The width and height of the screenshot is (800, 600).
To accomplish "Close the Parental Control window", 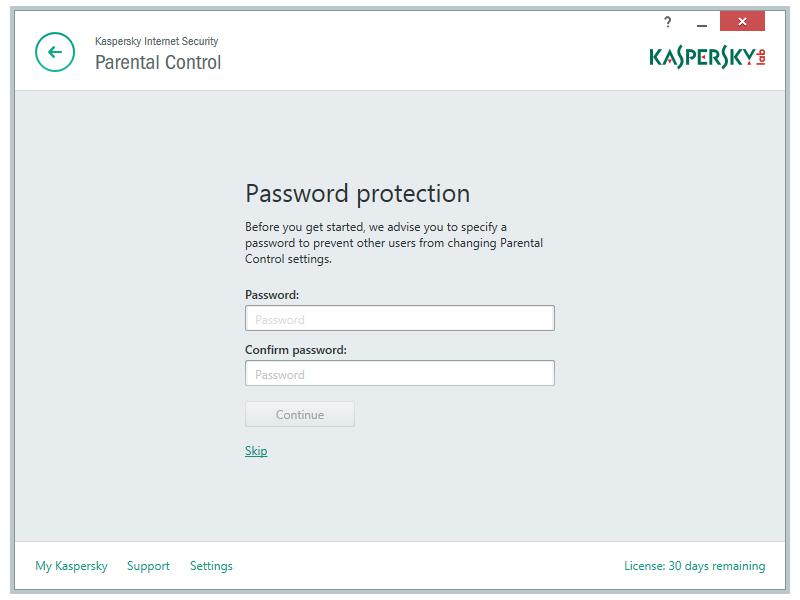I will (742, 21).
